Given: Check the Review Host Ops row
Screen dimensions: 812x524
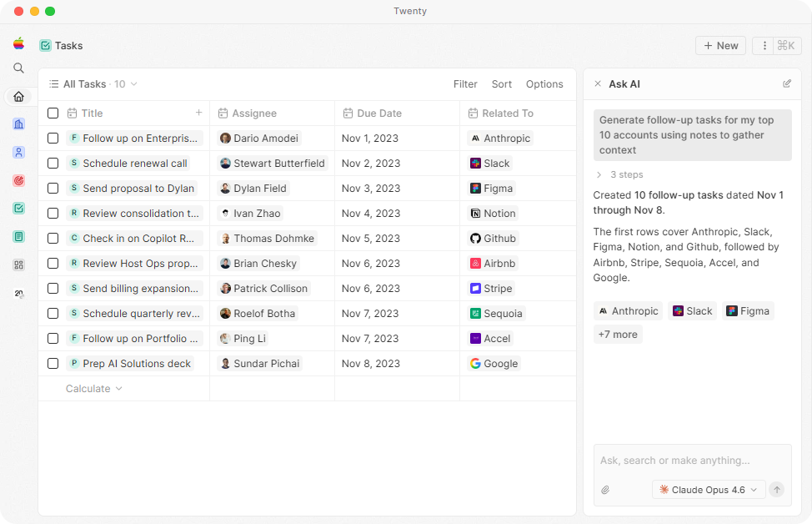Looking at the screenshot, I should pyautogui.click(x=53, y=264).
